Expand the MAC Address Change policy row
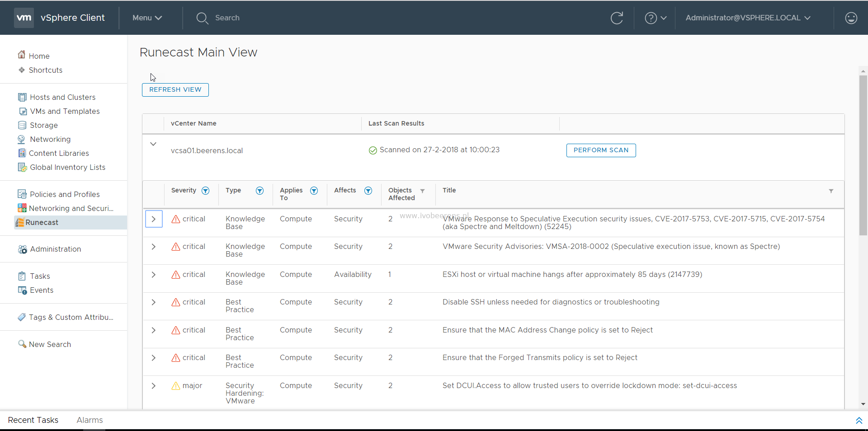Screen dimensions: 868x431 [154, 330]
